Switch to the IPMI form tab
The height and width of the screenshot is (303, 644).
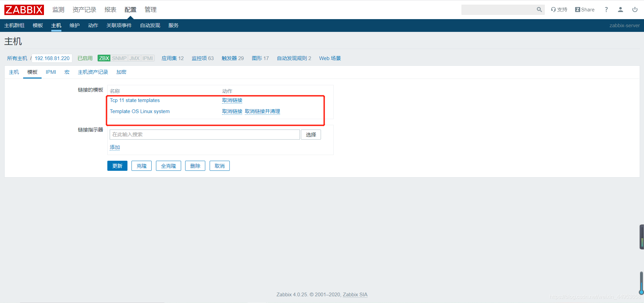click(51, 72)
